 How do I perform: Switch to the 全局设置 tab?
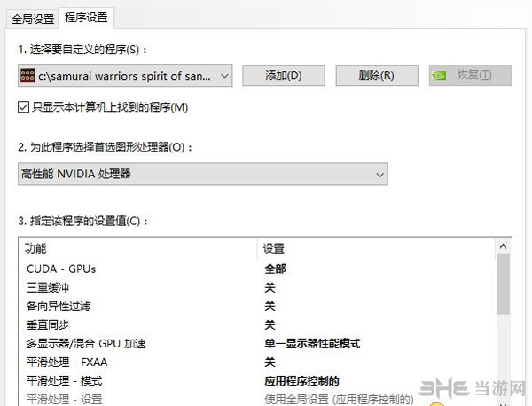tap(33, 19)
